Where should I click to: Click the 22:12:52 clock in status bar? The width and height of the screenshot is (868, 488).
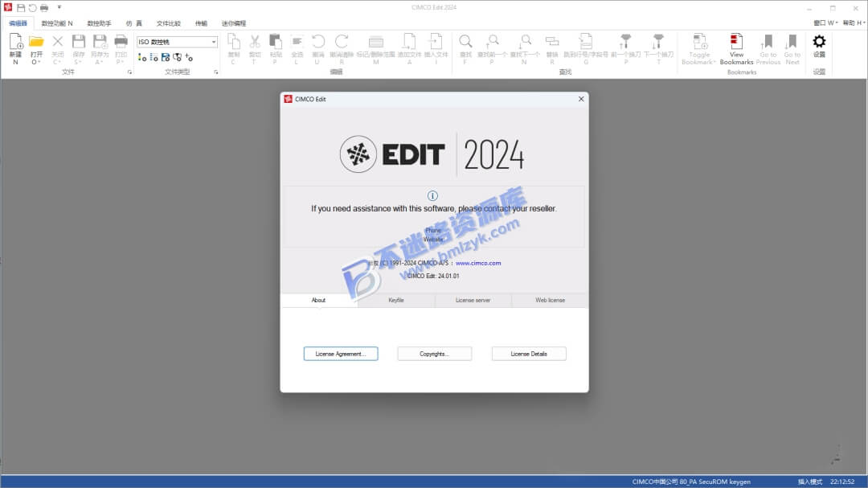pos(842,482)
